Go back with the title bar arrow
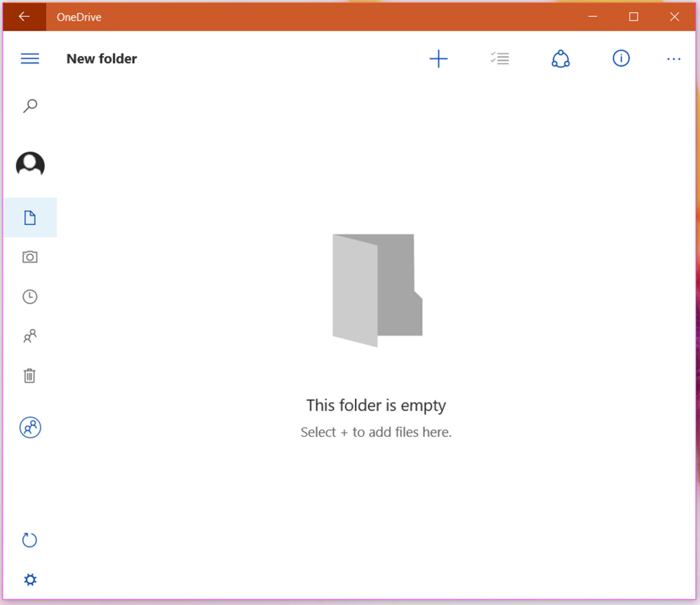The image size is (700, 605). coord(24,16)
